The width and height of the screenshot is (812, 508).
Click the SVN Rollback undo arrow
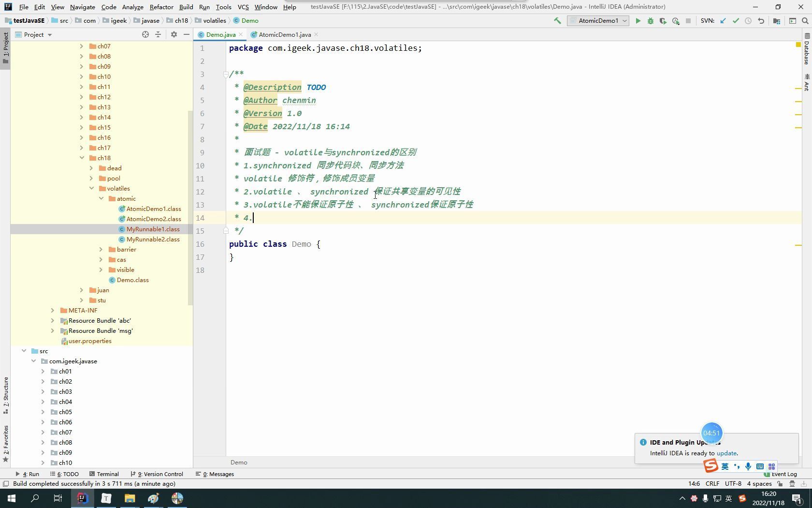[x=761, y=21]
